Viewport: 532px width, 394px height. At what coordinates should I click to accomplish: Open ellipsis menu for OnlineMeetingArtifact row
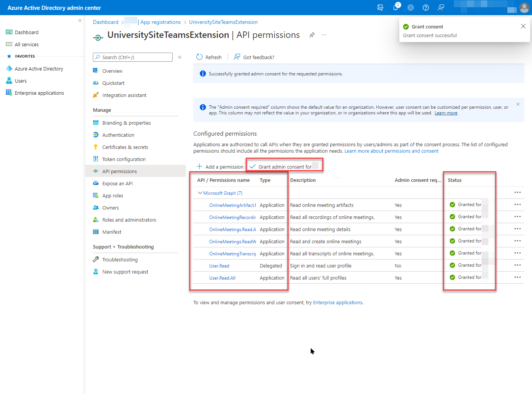518,205
